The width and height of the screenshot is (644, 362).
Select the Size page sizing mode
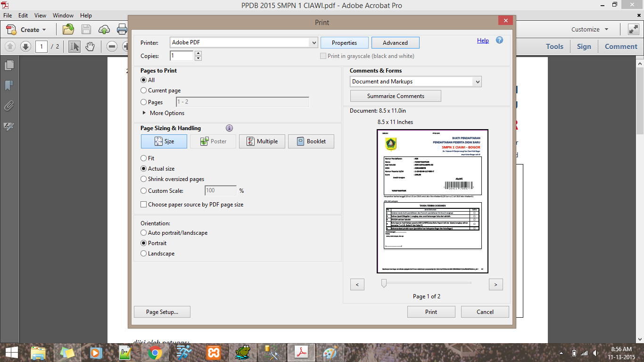[164, 141]
